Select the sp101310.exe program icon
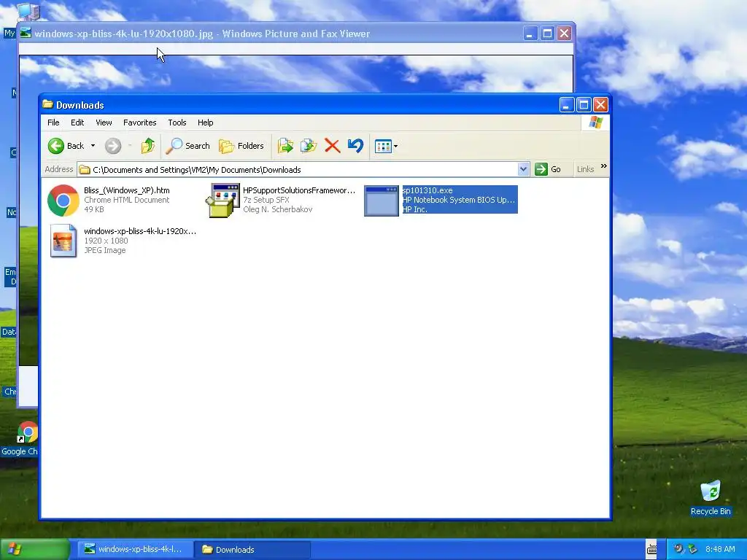 click(382, 201)
